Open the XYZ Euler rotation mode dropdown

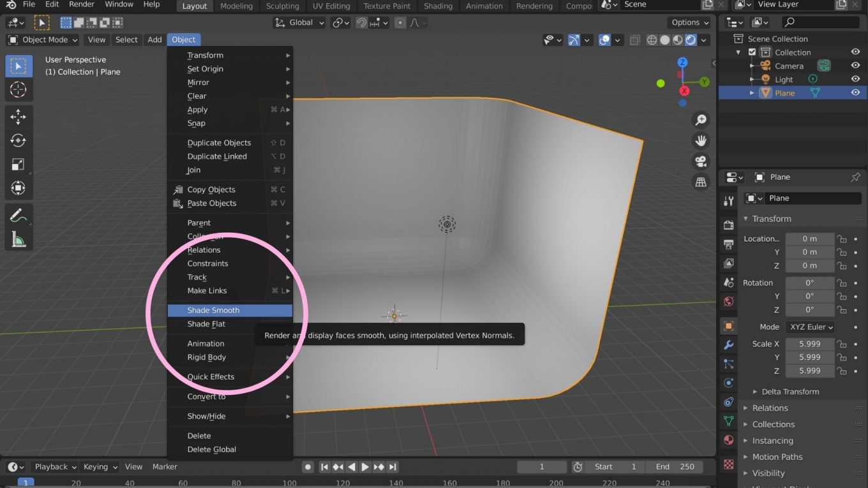(x=810, y=327)
